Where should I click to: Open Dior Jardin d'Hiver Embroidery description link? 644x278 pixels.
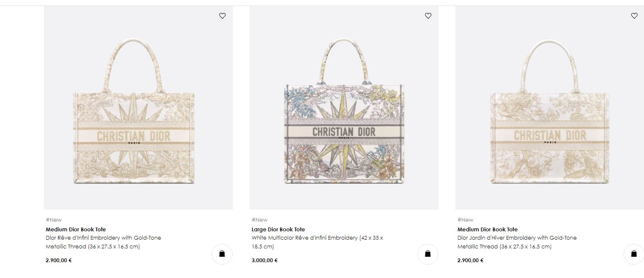tap(517, 238)
